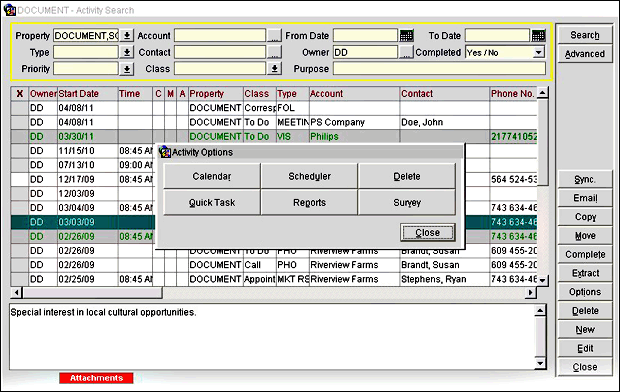This screenshot has height=392, width=620.
Task: Click the Owner lookup ellipsis button
Action: coord(406,52)
